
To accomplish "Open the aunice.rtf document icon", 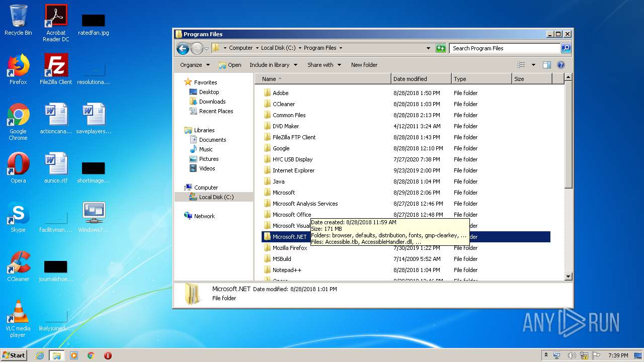I will [x=56, y=168].
